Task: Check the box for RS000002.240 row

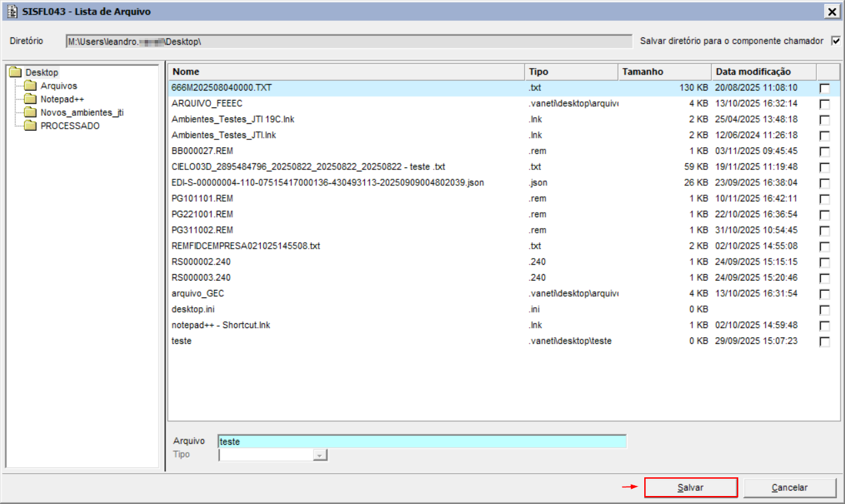Action: click(x=825, y=262)
